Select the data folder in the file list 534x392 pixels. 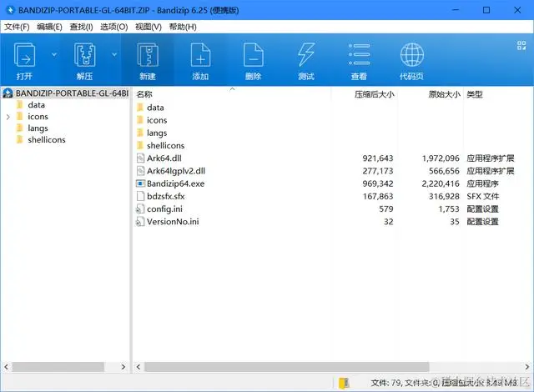click(155, 108)
